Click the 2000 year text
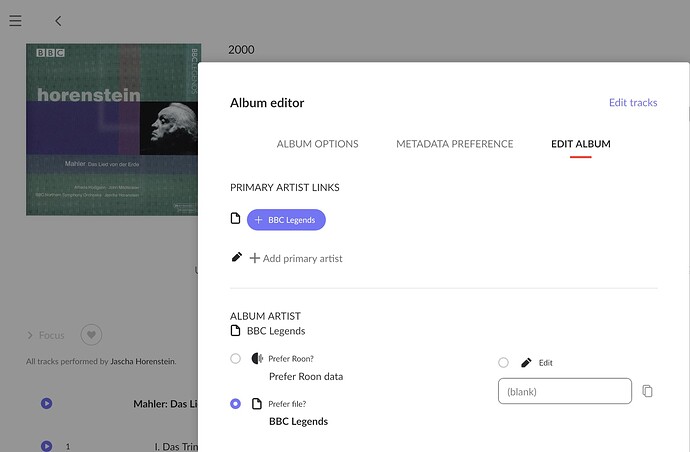This screenshot has width=690, height=452. (x=241, y=50)
